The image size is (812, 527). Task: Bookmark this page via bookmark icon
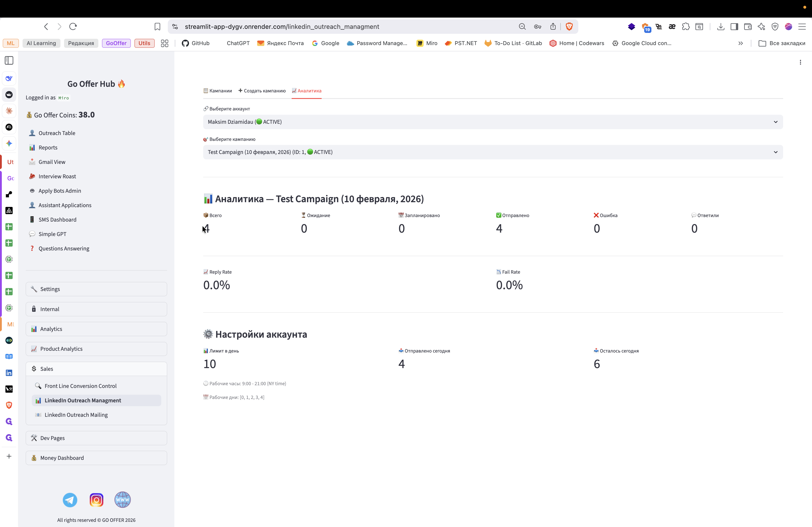point(157,27)
